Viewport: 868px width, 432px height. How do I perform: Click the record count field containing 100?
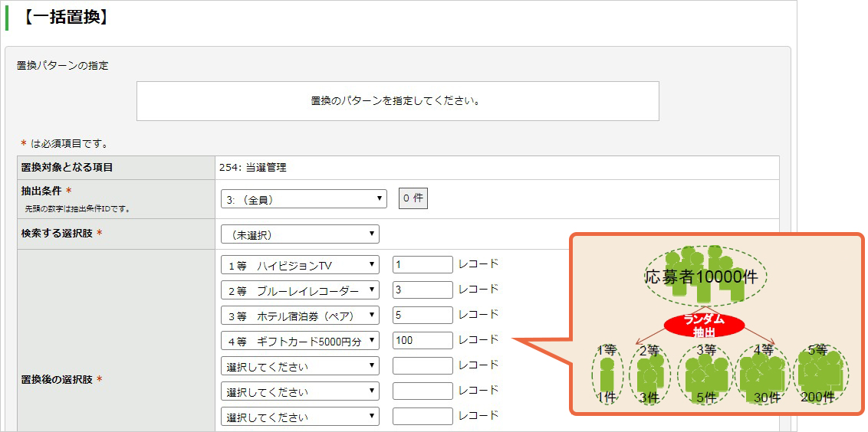pyautogui.click(x=423, y=341)
